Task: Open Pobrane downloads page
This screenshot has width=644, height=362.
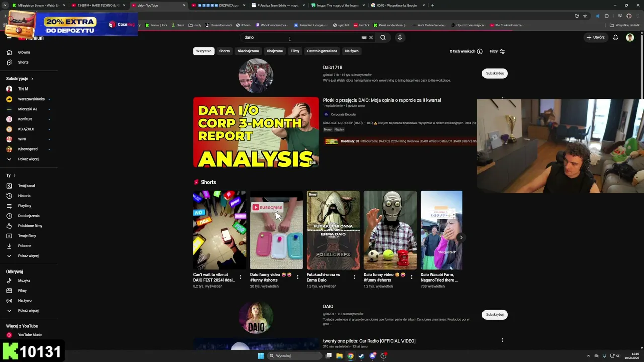Action: (x=24, y=246)
